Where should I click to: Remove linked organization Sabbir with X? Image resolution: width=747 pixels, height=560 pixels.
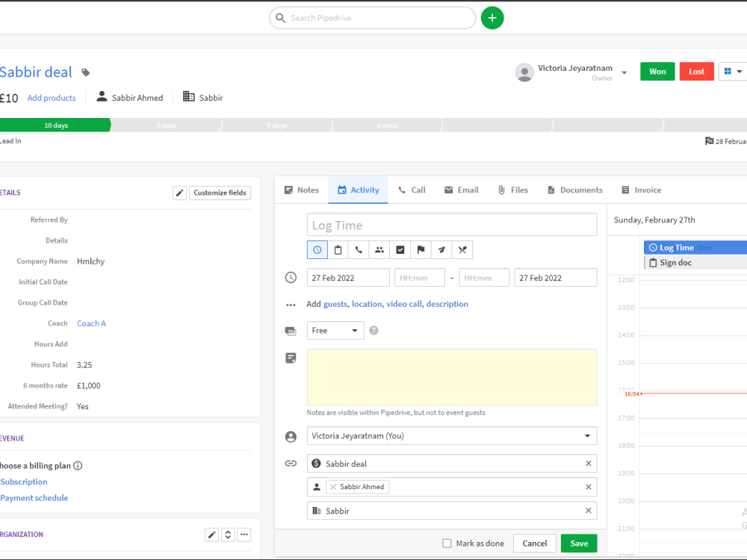589,511
